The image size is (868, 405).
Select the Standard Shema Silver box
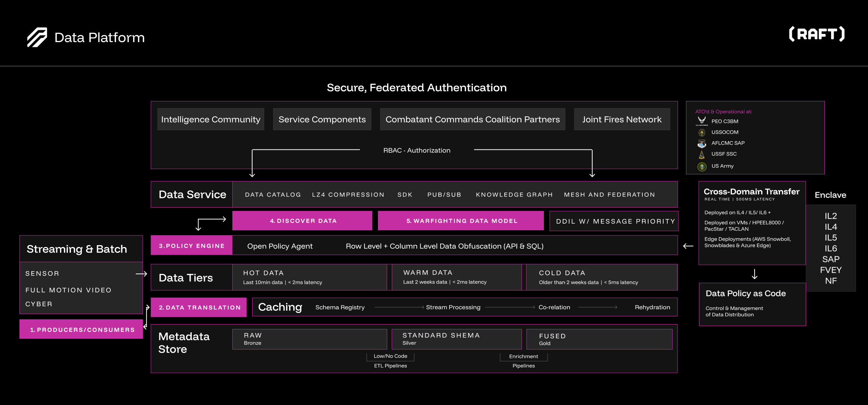coord(457,339)
